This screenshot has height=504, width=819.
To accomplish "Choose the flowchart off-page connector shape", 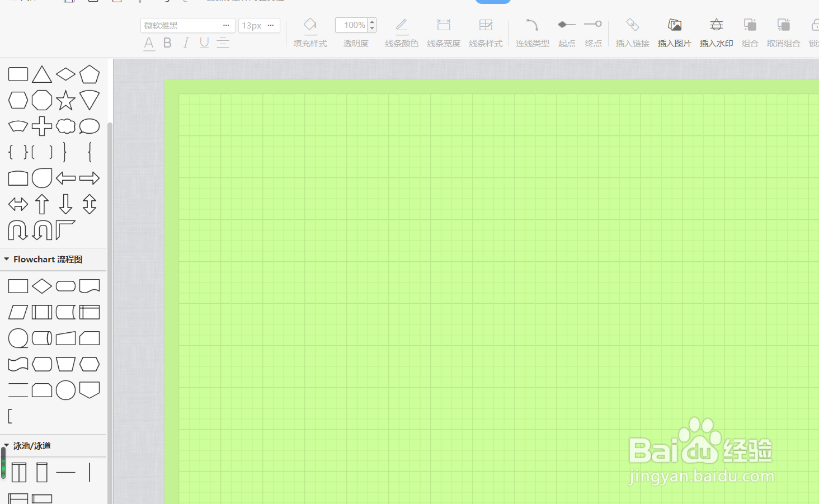I will 90,390.
